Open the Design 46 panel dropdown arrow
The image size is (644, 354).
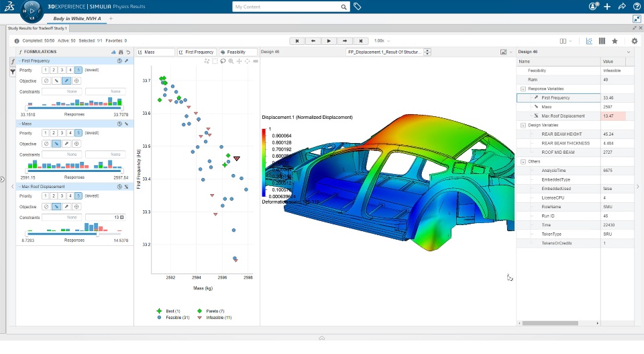point(629,52)
